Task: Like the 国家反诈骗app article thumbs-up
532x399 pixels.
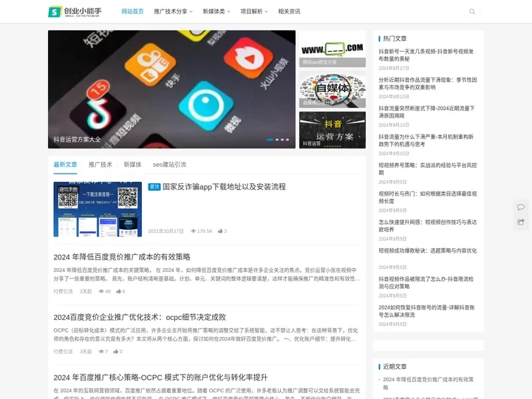Action: point(220,231)
